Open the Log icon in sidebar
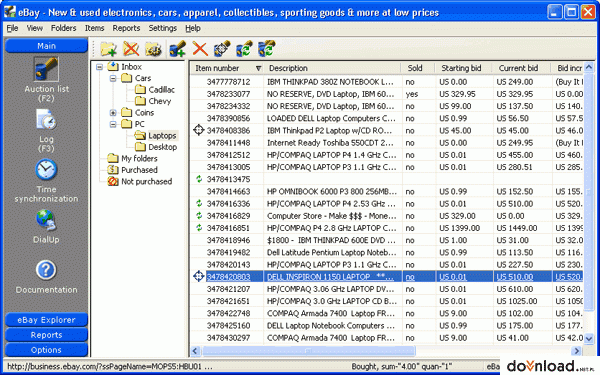Image resolution: width=600 pixels, height=375 pixels. coord(46,120)
